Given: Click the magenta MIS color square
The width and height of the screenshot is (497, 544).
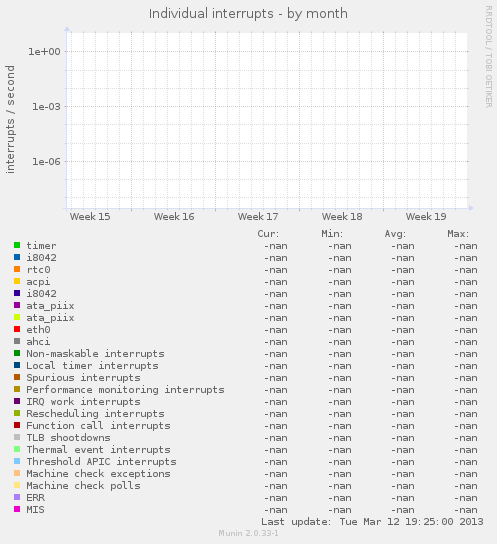Looking at the screenshot, I should click(x=17, y=509).
